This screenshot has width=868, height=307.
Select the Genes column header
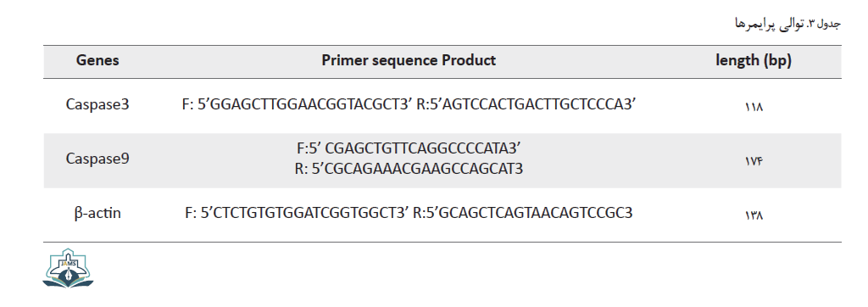coord(97,60)
